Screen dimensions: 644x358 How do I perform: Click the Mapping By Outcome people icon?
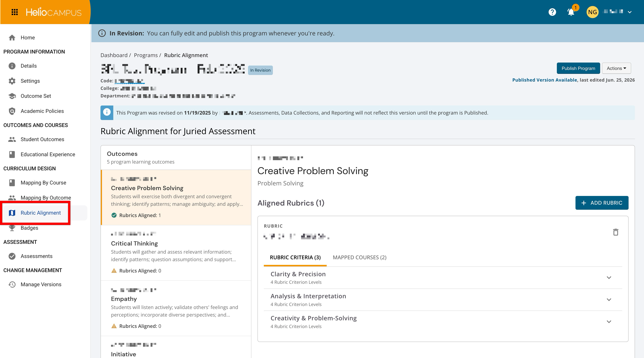click(x=12, y=198)
